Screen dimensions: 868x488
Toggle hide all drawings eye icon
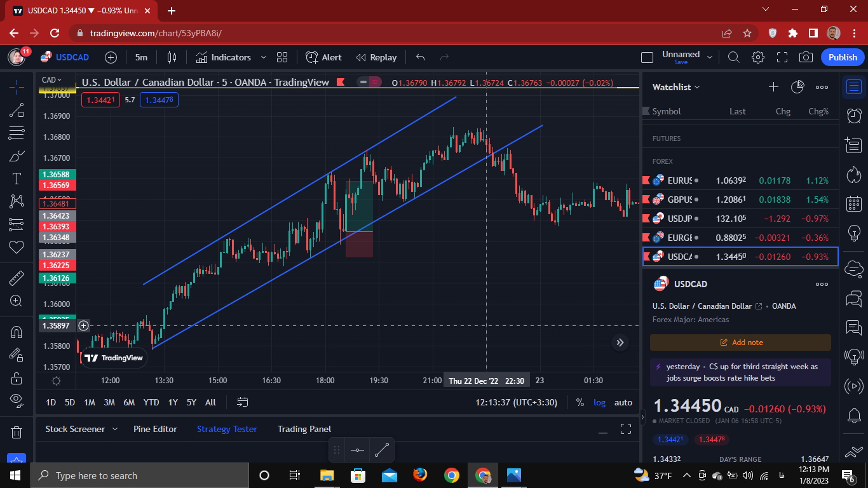(17, 400)
